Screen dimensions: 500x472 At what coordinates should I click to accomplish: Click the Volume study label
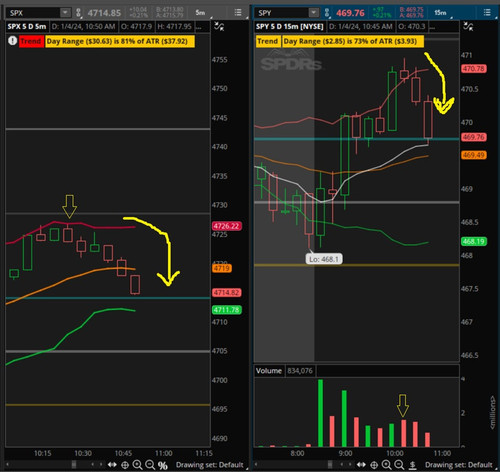[x=269, y=371]
